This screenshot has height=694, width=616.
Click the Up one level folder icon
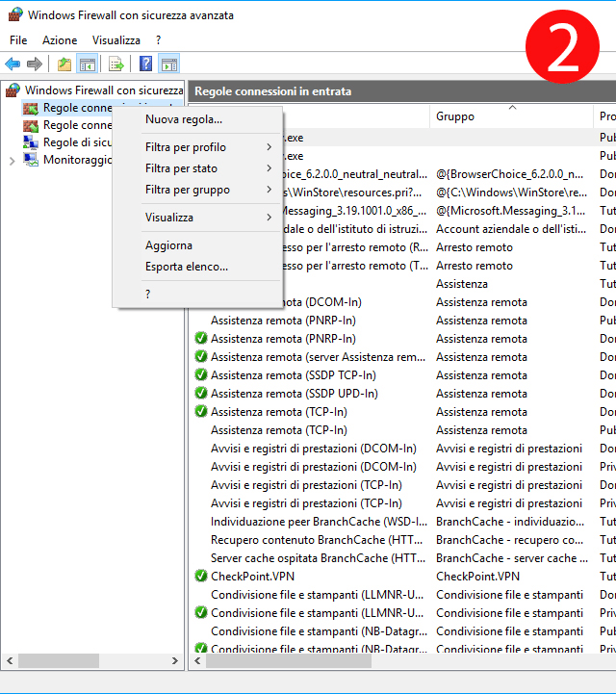(x=64, y=64)
